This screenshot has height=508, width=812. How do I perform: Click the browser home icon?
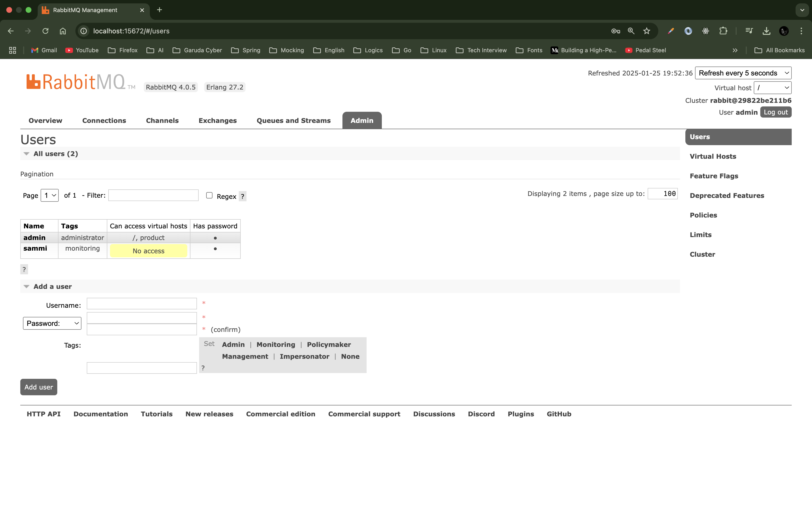point(63,31)
